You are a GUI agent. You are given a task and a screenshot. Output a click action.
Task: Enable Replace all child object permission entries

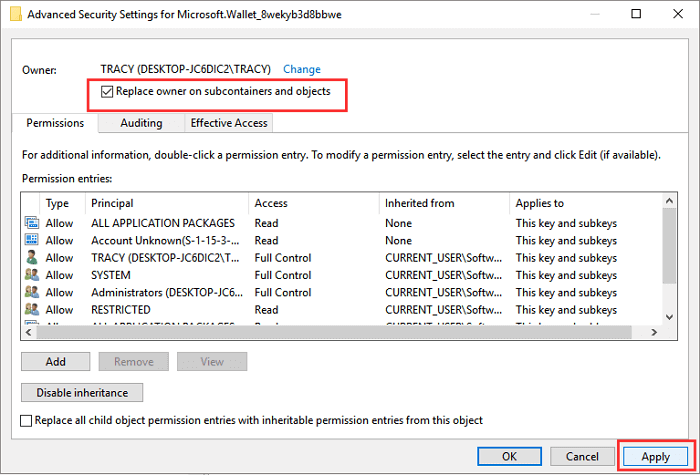(27, 421)
